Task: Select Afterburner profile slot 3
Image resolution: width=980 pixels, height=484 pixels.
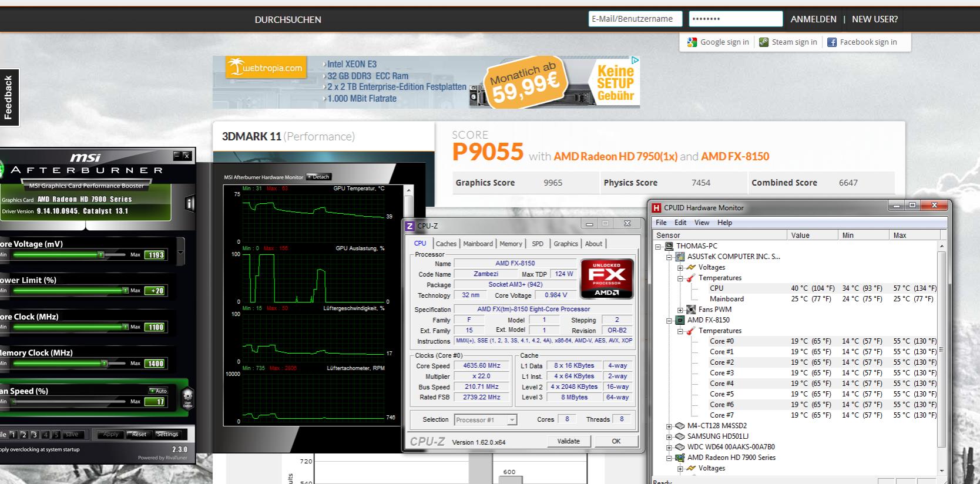Action: click(35, 435)
